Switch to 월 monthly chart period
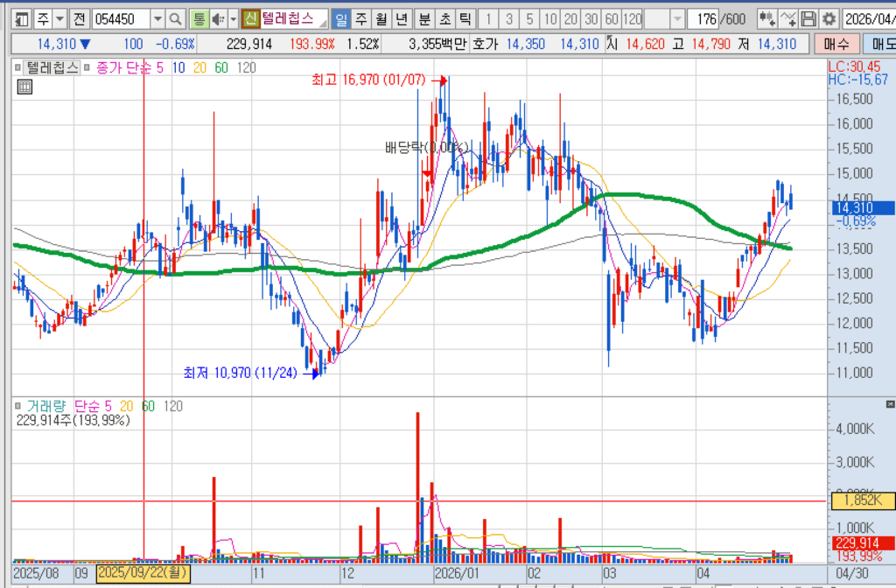This screenshot has height=588, width=896. [381, 19]
